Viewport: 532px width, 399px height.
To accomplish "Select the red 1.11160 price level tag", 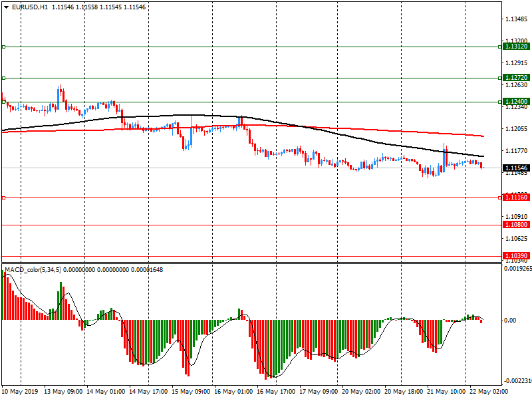I will pos(516,198).
